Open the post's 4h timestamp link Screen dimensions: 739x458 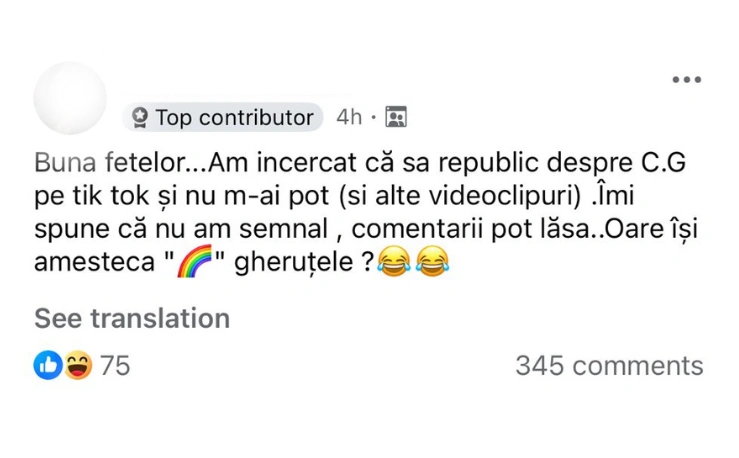point(349,118)
